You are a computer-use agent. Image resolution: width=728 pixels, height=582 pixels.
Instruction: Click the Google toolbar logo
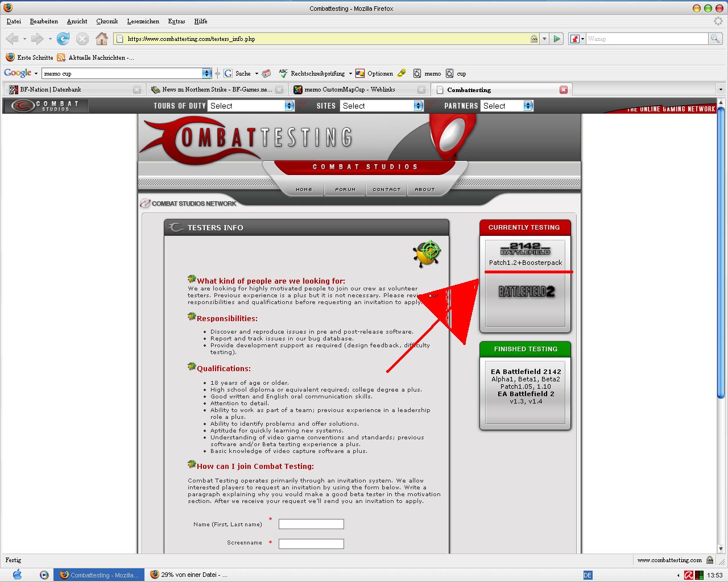coord(18,73)
